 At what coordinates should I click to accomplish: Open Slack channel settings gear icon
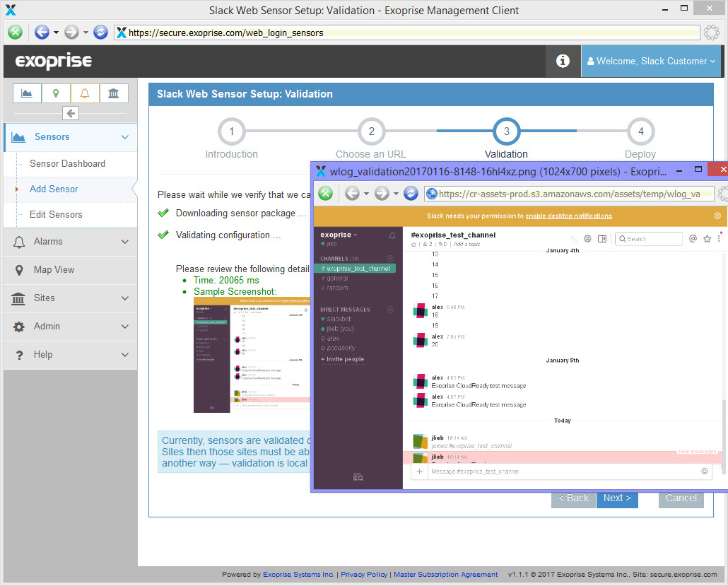pyautogui.click(x=587, y=239)
